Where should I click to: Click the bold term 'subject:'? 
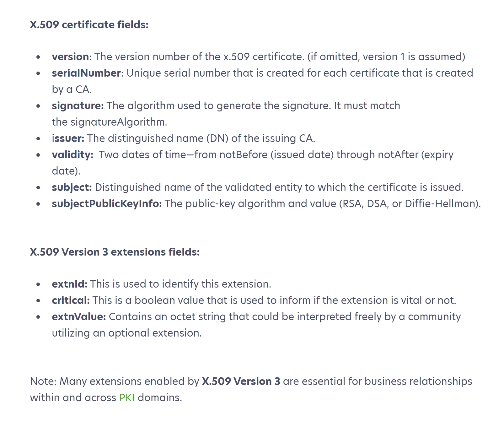tap(72, 187)
